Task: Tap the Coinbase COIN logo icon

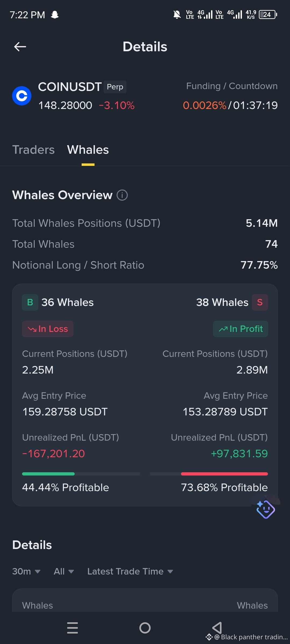Action: point(22,96)
